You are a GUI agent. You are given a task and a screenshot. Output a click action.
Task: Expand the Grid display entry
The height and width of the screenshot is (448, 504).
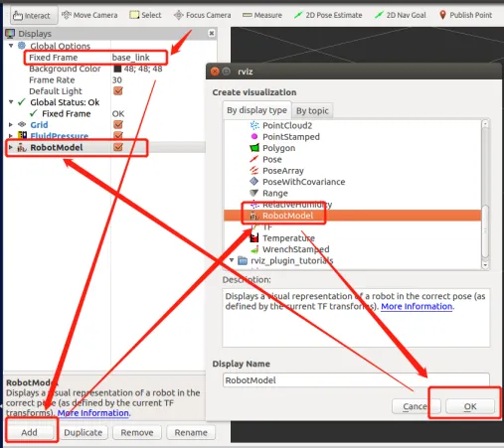tap(11, 125)
